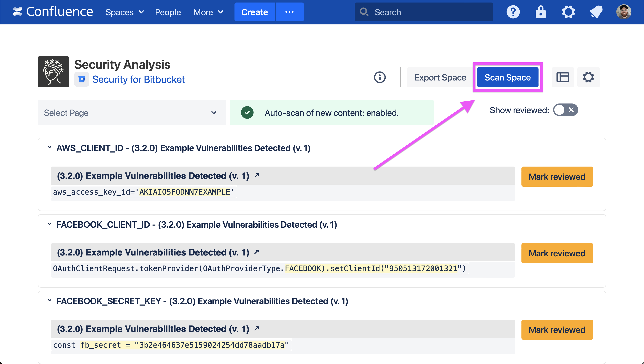Open the Select Page dropdown
The width and height of the screenshot is (644, 364).
[x=132, y=113]
